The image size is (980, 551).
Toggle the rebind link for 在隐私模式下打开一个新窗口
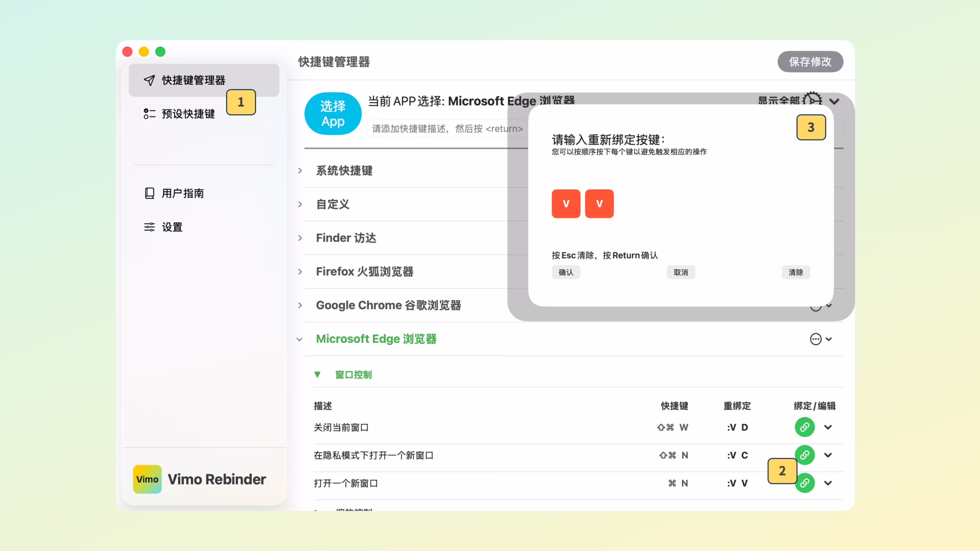(804, 455)
